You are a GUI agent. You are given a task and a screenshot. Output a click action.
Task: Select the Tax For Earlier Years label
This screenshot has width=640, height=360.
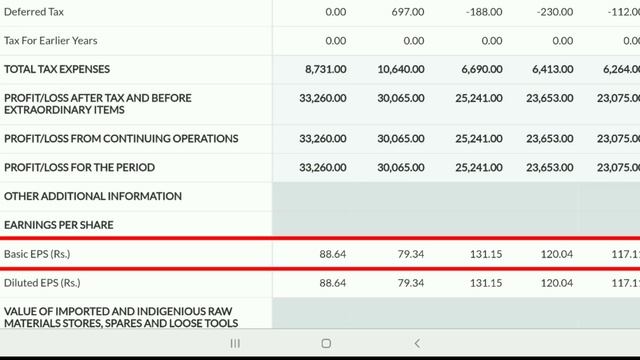51,41
